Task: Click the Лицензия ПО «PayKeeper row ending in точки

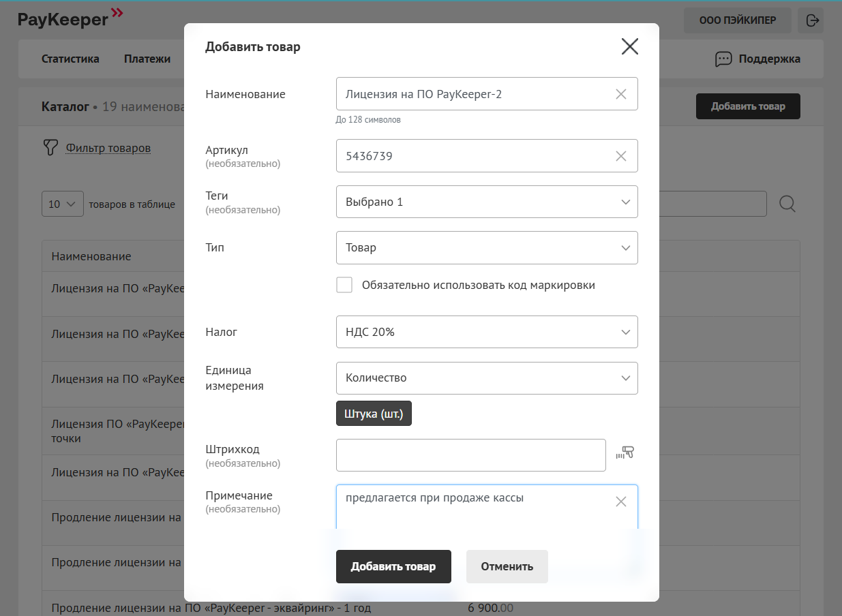Action: coord(114,431)
